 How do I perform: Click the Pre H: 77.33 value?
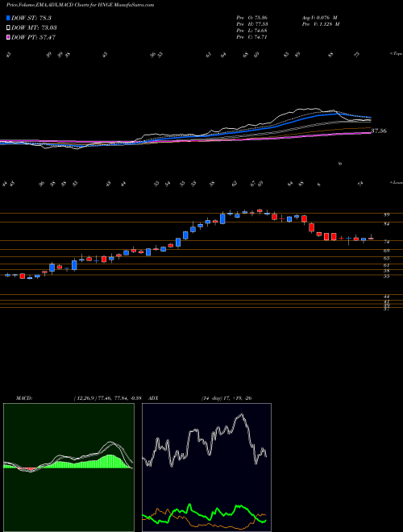251,24
